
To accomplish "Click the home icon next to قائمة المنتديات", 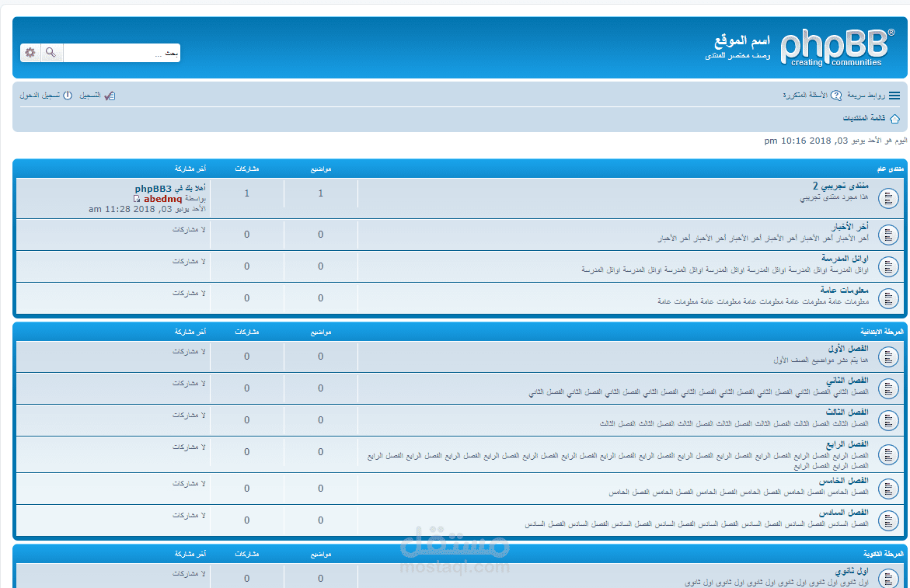I will click(895, 118).
